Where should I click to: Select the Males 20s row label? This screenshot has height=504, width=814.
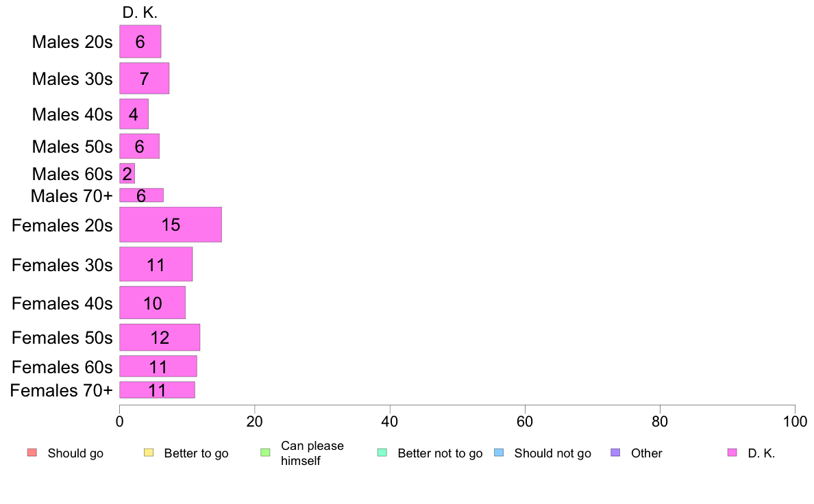(72, 42)
